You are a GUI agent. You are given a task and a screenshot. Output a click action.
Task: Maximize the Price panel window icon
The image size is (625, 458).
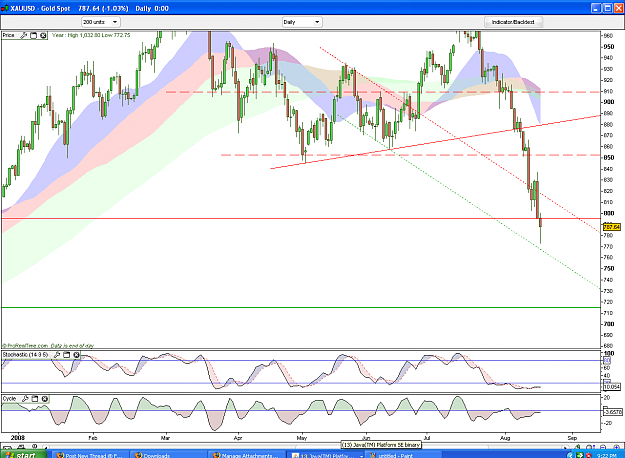point(33,35)
